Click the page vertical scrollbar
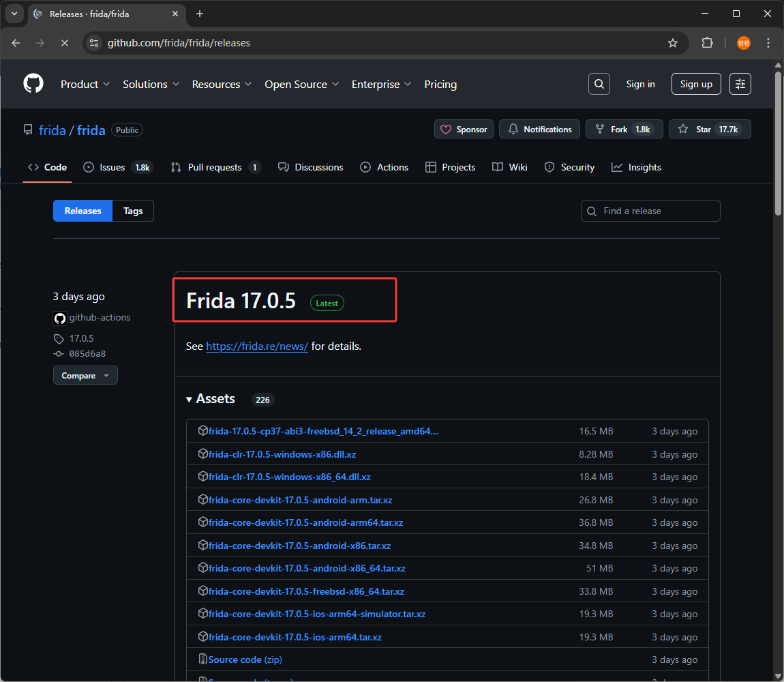 pyautogui.click(x=778, y=143)
